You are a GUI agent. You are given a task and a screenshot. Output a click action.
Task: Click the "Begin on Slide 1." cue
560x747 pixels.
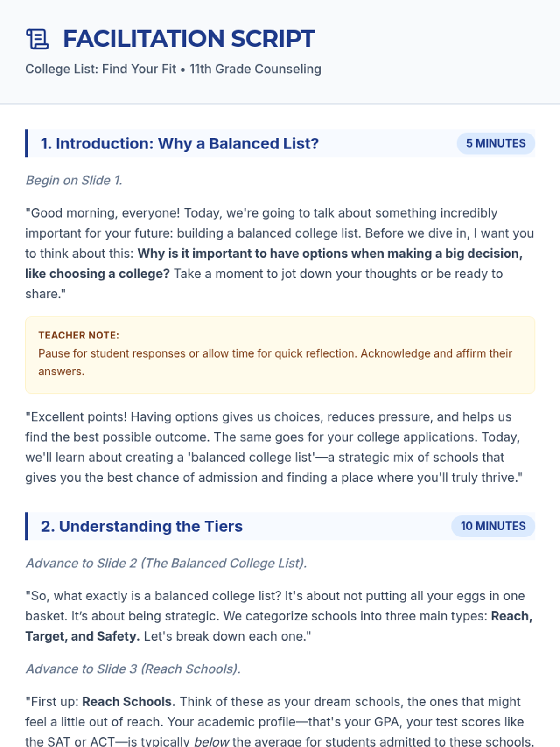(x=74, y=180)
